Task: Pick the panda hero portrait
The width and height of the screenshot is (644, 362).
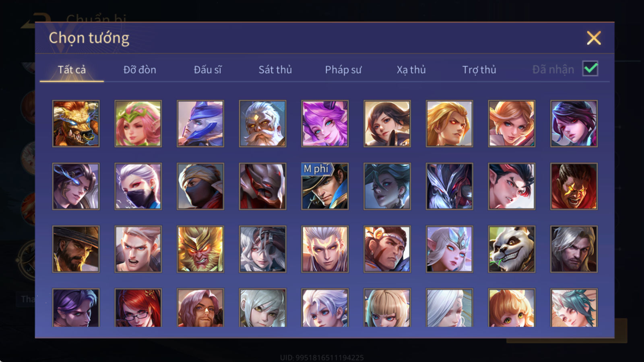Action: 512,249
